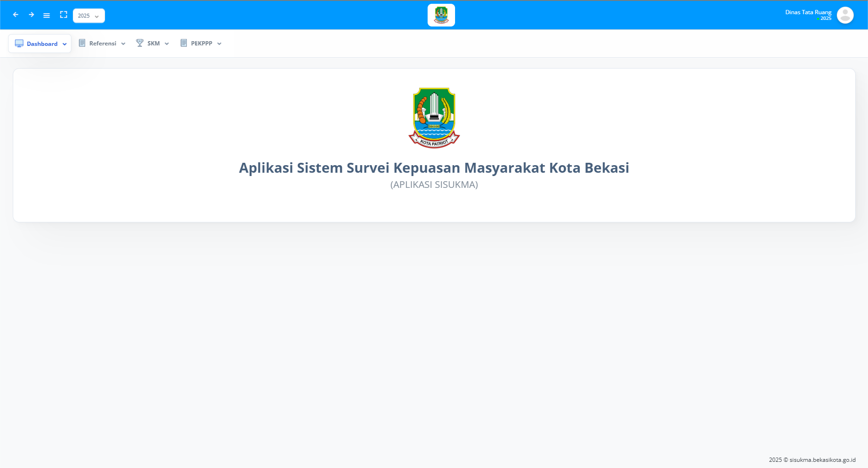868x468 pixels.
Task: Click the PEKPPP document icon
Action: pyautogui.click(x=184, y=43)
